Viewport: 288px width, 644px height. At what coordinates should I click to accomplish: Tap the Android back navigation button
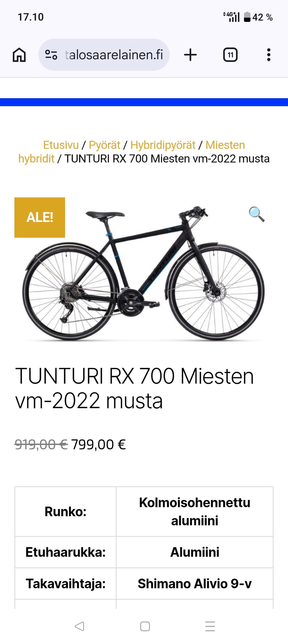coord(79,626)
